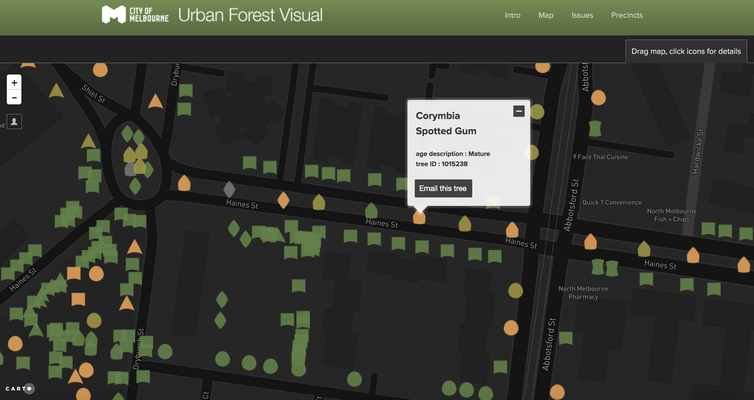754x400 pixels.
Task: Click the CARTO logo
Action: coord(18,388)
